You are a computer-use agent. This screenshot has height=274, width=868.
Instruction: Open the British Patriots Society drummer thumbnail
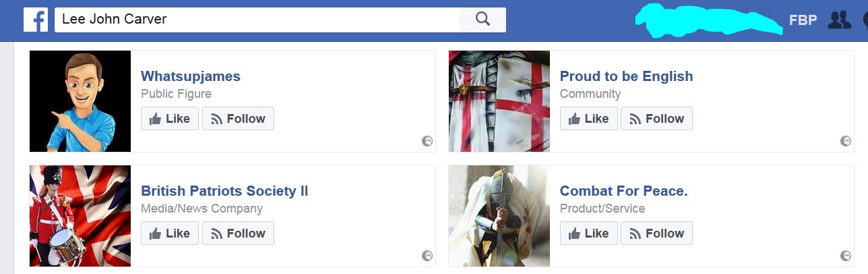tap(80, 216)
